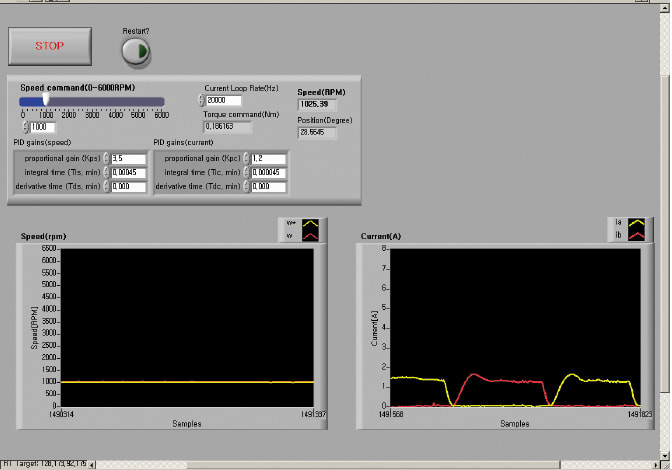
Task: Click the horizontal scrollbar left arrow
Action: (92, 465)
